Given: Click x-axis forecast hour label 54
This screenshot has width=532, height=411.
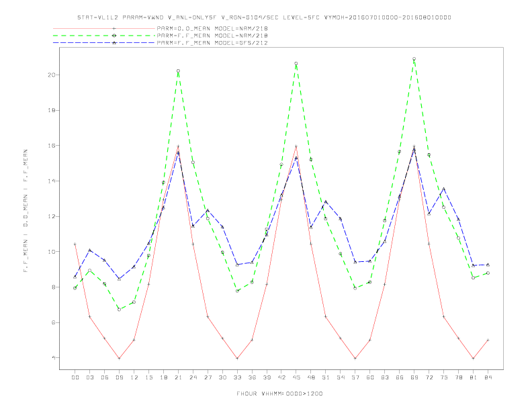Looking at the screenshot, I should point(341,377).
